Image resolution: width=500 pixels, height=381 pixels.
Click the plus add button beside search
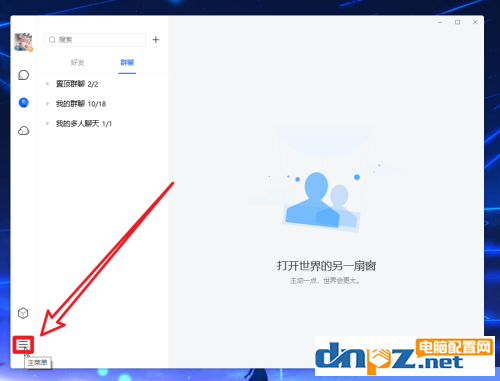tap(156, 40)
